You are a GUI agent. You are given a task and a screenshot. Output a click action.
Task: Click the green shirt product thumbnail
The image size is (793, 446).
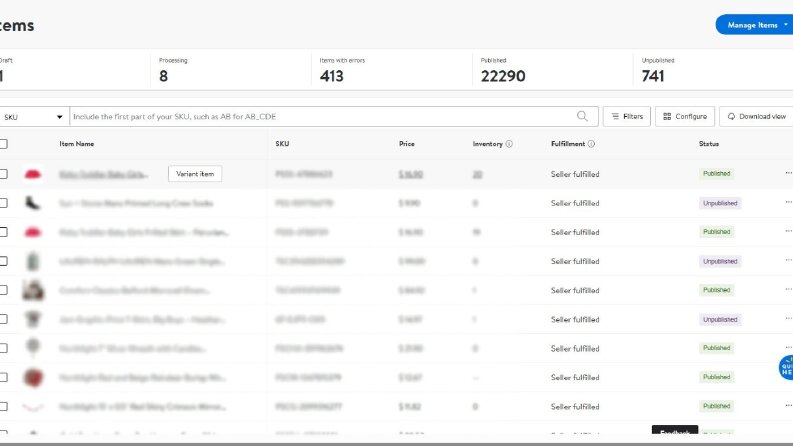[33, 261]
